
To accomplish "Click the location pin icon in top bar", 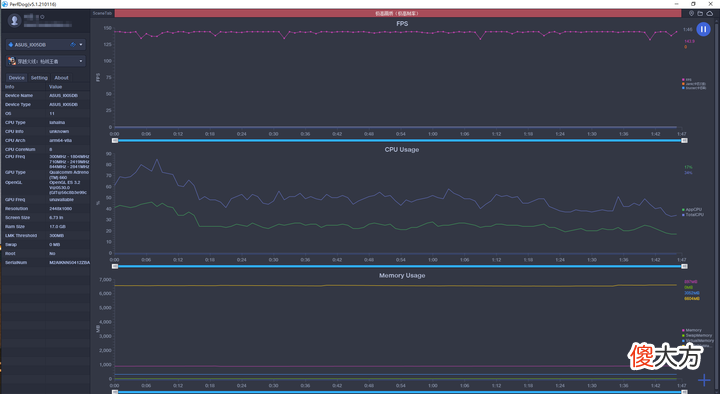I will pos(691,13).
